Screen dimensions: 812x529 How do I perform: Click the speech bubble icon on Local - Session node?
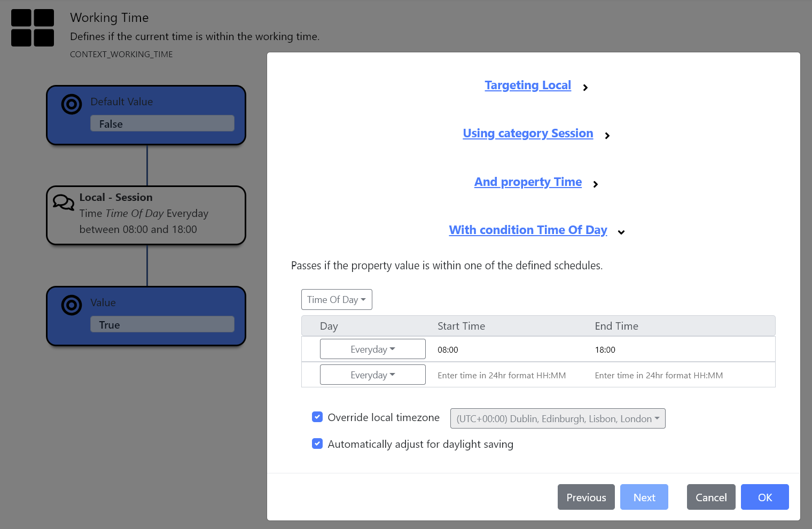tap(63, 203)
